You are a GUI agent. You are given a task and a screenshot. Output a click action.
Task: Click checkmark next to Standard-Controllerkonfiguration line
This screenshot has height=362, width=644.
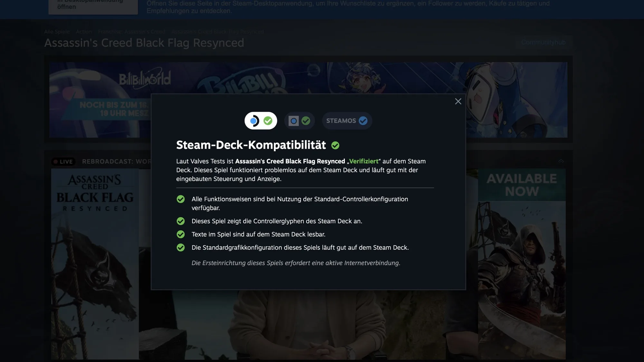181,199
